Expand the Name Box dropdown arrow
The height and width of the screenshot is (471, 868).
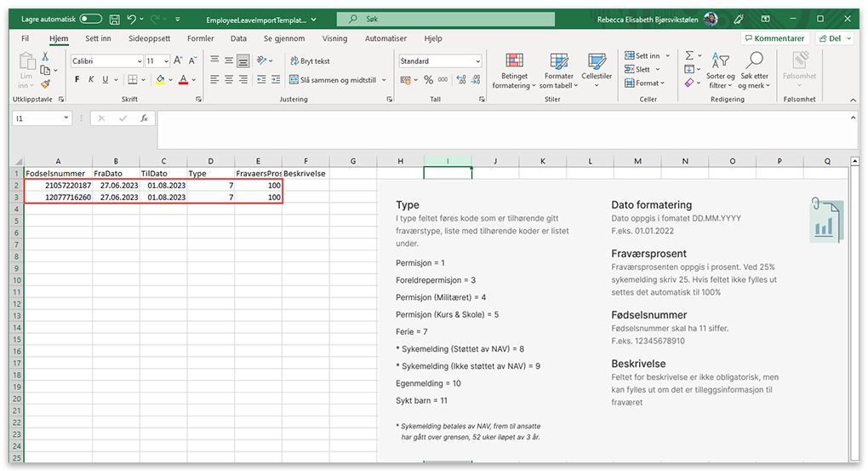(x=66, y=118)
